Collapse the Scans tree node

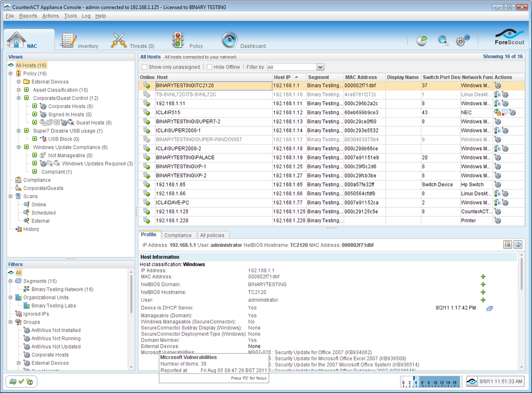(x=10, y=196)
